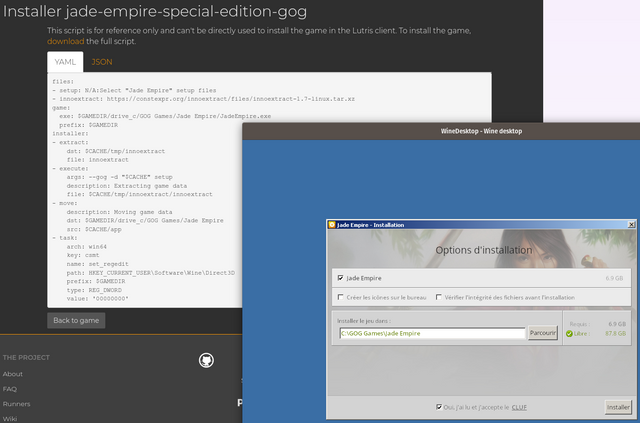Screen dimensions: 640x423
Task: Click the Parcourir browse button
Action: pos(543,333)
